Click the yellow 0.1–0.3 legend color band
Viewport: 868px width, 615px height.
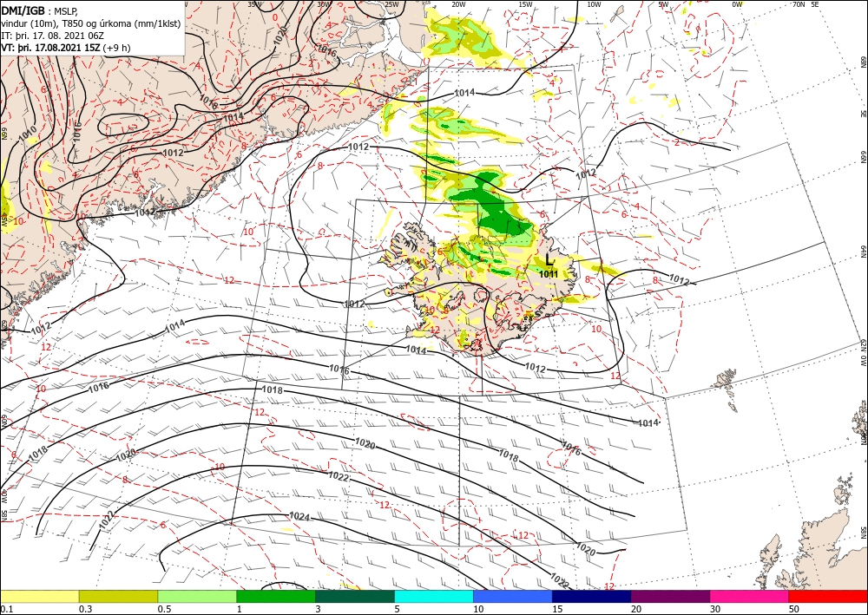point(40,596)
